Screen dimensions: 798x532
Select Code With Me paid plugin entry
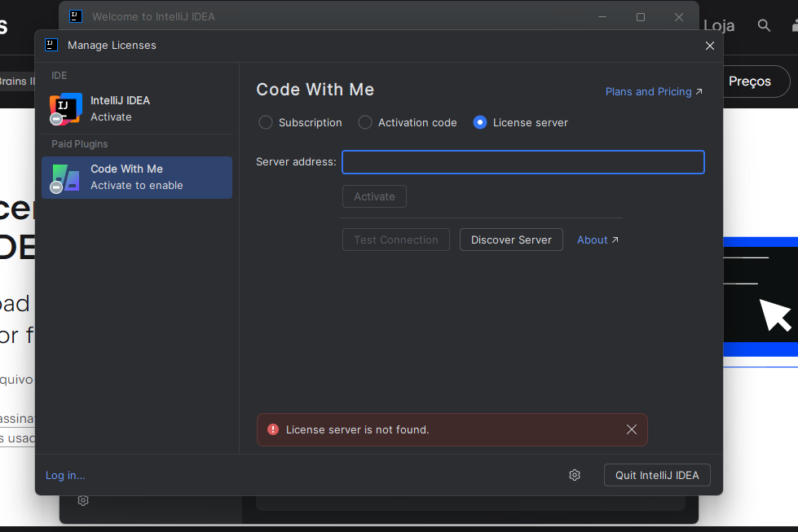coord(137,178)
